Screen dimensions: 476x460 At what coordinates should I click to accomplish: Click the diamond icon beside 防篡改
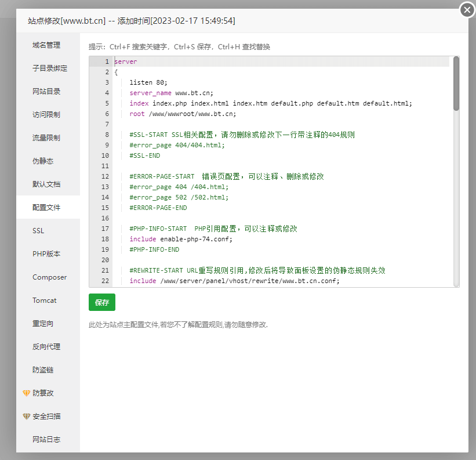[26, 393]
